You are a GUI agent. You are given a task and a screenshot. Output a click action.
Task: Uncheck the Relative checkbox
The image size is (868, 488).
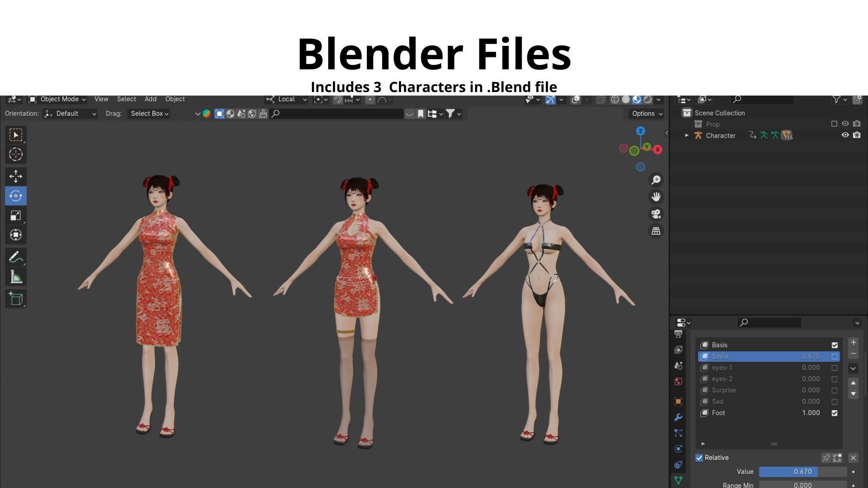click(699, 458)
